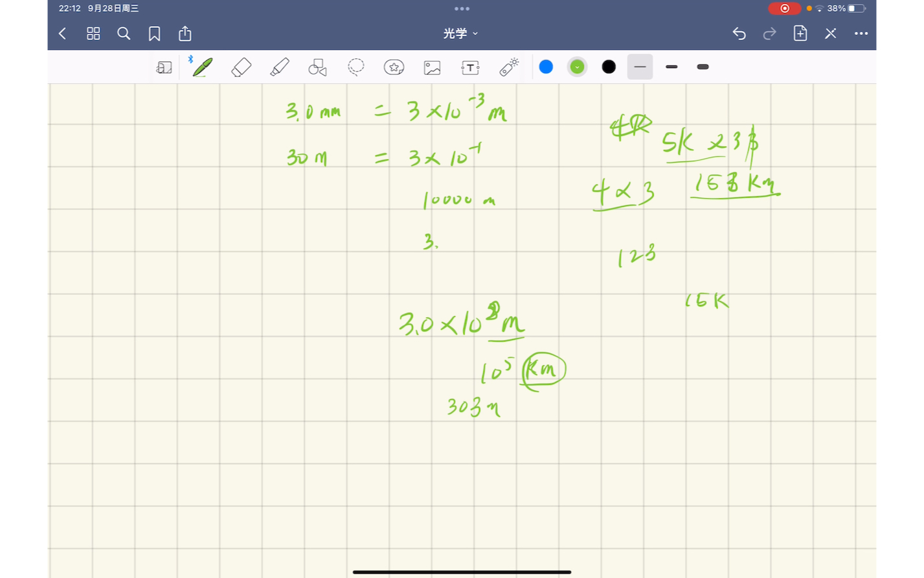Choose the green pen color
This screenshot has width=924, height=578.
pyautogui.click(x=577, y=67)
